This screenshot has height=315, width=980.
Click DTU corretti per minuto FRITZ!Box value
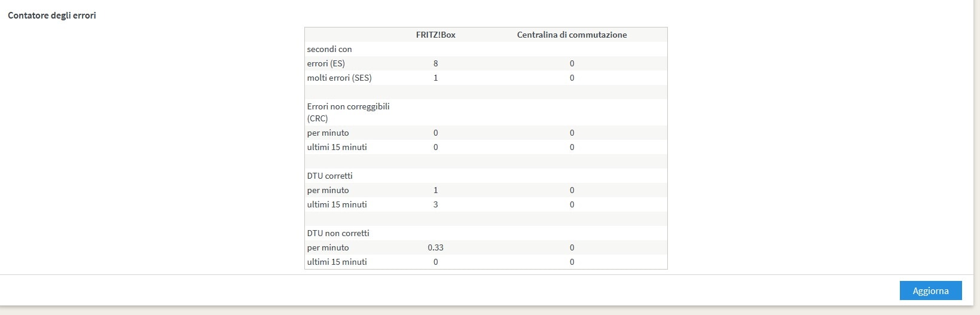click(x=435, y=190)
